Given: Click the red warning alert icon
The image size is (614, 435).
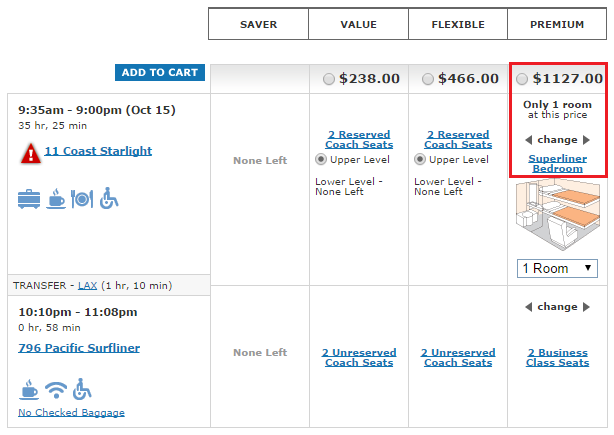Looking at the screenshot, I should point(29,152).
